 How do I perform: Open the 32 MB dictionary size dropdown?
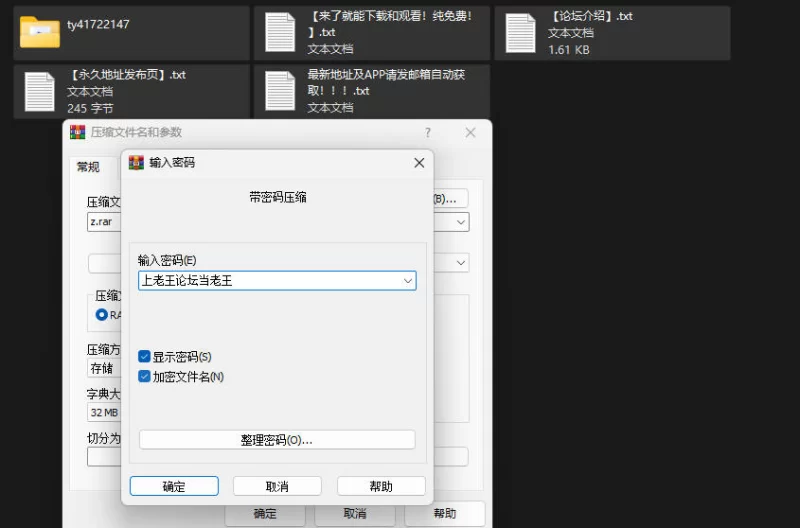[x=105, y=412]
